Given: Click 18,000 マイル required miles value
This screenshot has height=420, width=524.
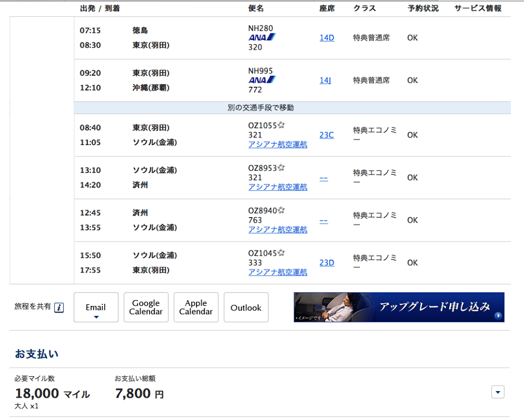Looking at the screenshot, I should (x=52, y=393).
